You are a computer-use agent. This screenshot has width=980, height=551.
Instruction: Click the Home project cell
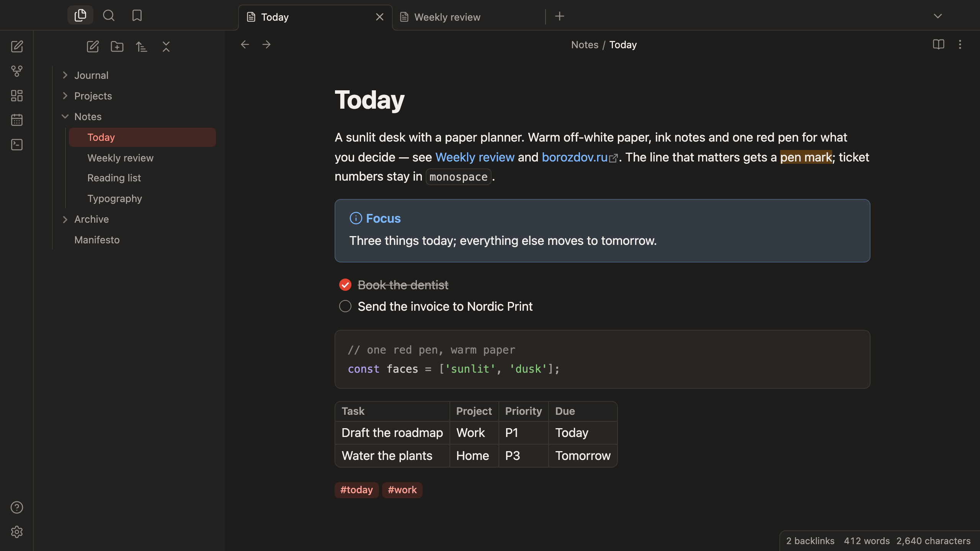(x=474, y=456)
